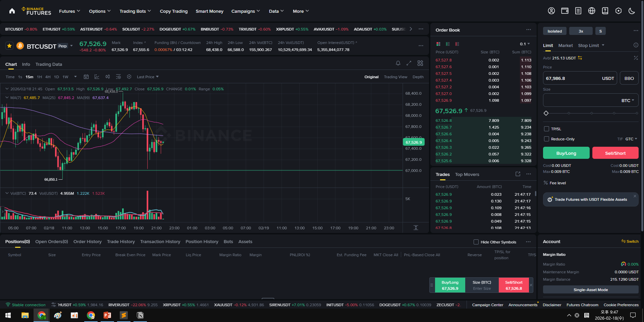Change the candlestick chart style icon
This screenshot has height=322, width=644.
pos(108,77)
